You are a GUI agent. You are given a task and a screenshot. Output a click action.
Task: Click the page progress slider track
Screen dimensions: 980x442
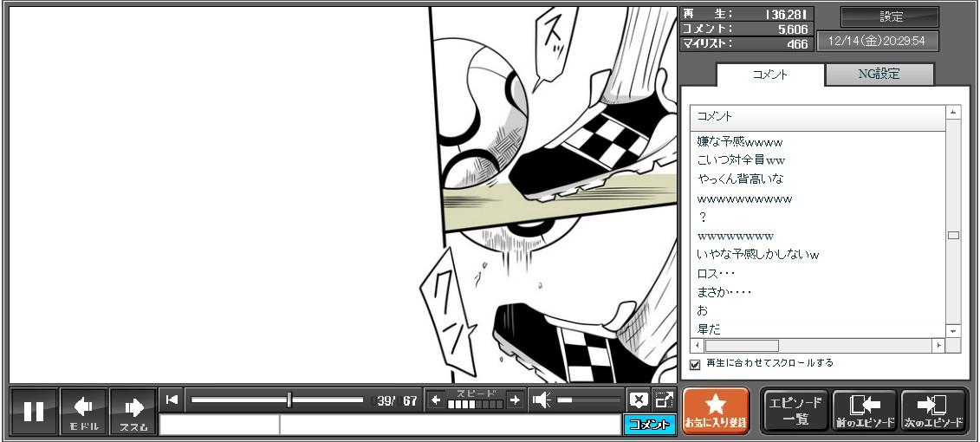(x=277, y=400)
